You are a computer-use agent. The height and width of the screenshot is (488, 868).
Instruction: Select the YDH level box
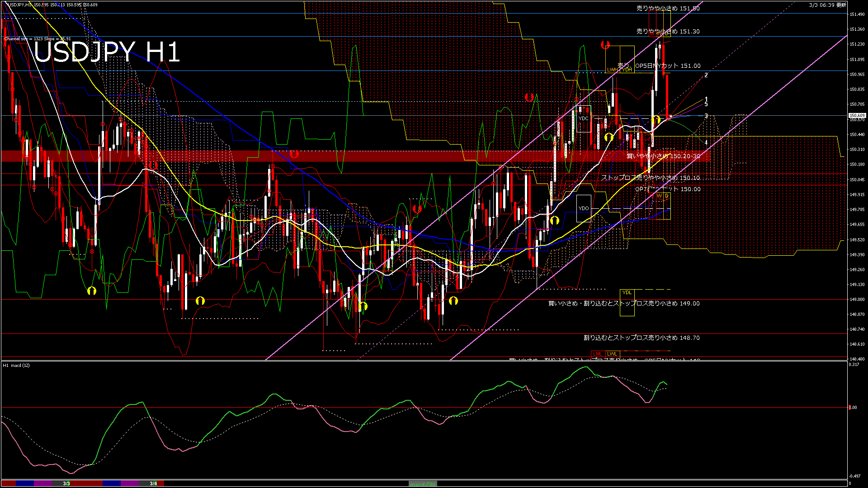pyautogui.click(x=627, y=70)
